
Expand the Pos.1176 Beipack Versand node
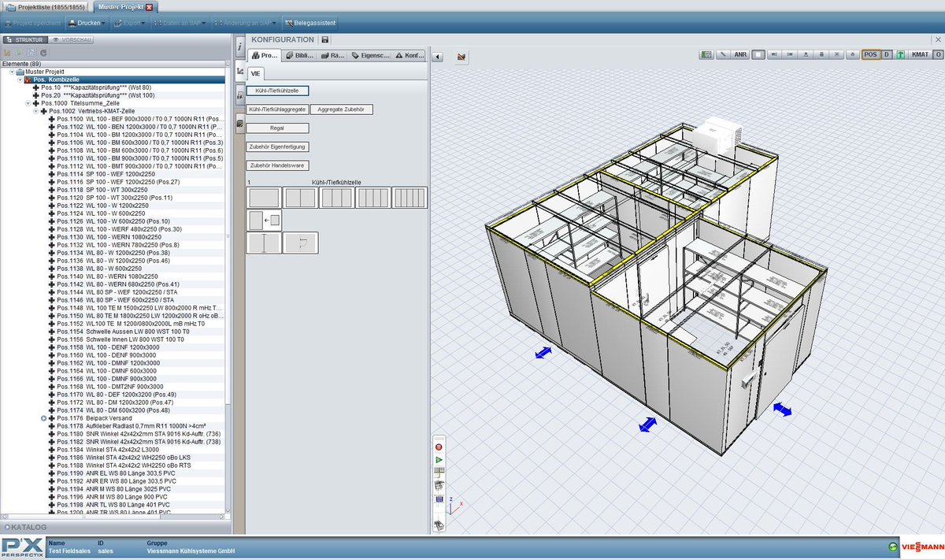pyautogui.click(x=44, y=418)
